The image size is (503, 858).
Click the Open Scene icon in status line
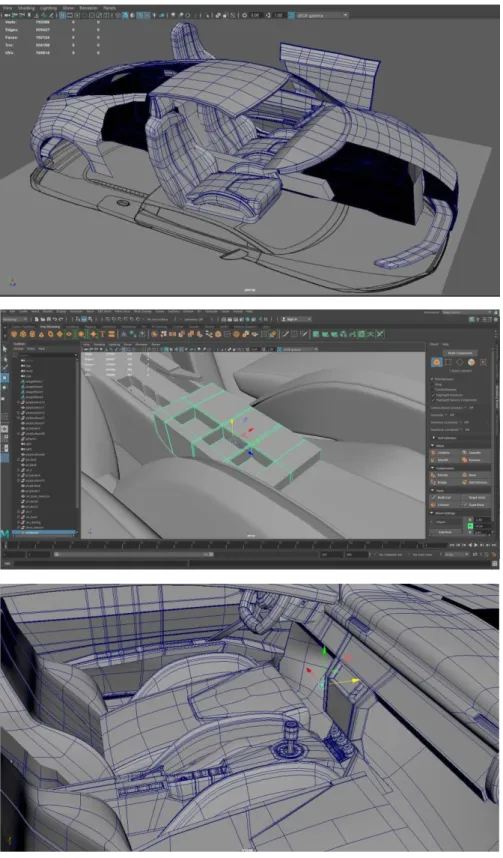pos(42,319)
